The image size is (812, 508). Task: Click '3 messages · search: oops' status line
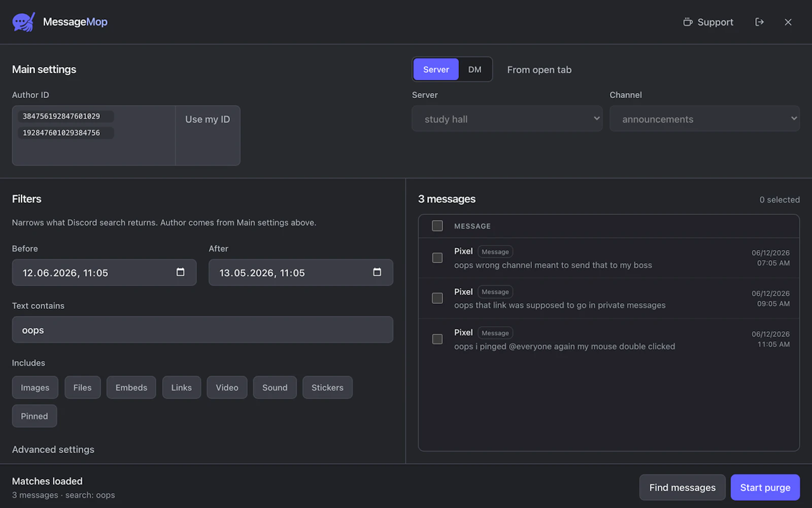click(63, 495)
